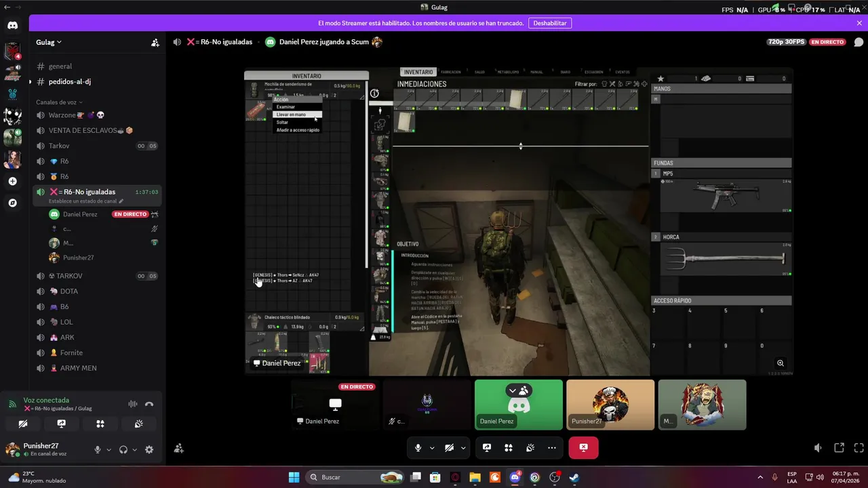Viewport: 868px width, 488px height.
Task: Stop watching stream with red button
Action: 584,448
